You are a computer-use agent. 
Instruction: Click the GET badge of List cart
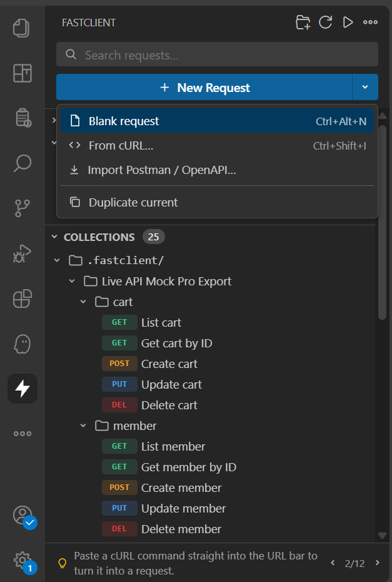119,322
